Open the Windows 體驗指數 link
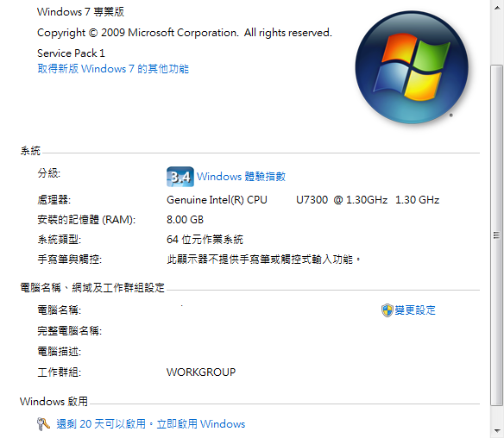504x438 pixels. pos(241,177)
